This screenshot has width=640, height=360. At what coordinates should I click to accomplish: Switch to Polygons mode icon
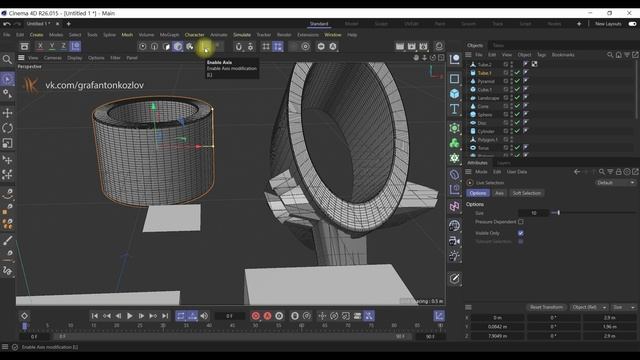[x=178, y=47]
